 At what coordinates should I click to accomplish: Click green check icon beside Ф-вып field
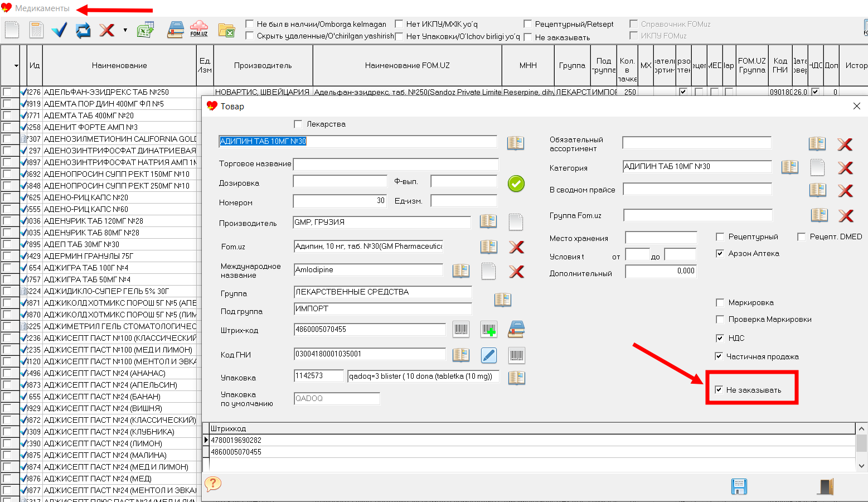tap(516, 184)
